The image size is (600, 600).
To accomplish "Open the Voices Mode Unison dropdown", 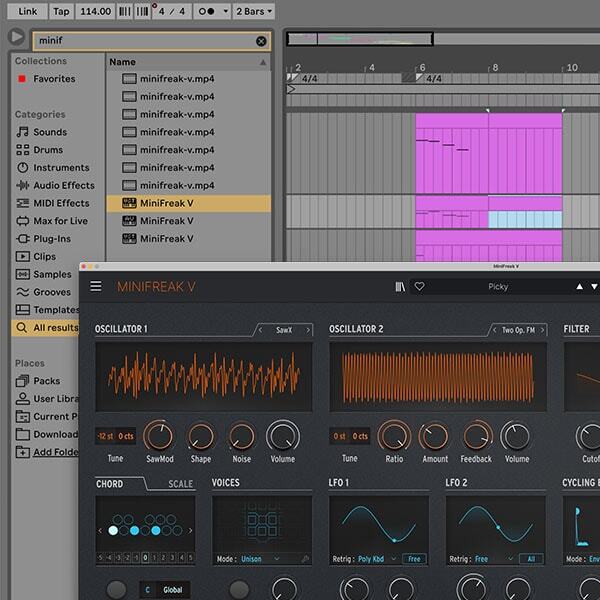I will 258,559.
